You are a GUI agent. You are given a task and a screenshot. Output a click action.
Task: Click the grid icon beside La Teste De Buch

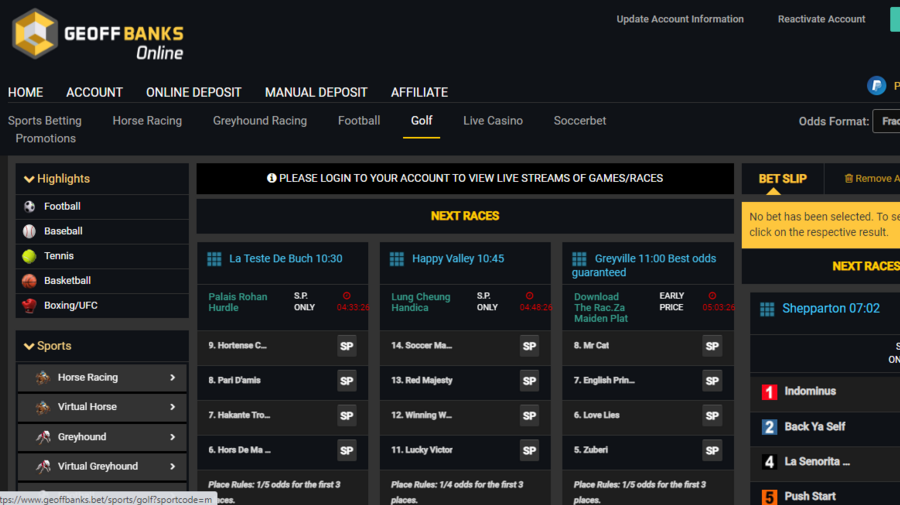pyautogui.click(x=214, y=259)
